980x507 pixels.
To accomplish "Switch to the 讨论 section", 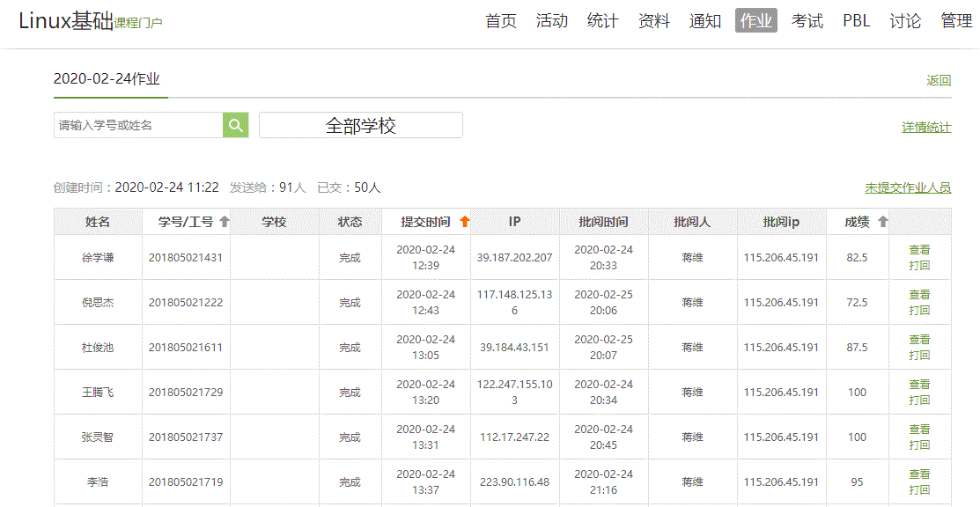I will click(x=905, y=21).
